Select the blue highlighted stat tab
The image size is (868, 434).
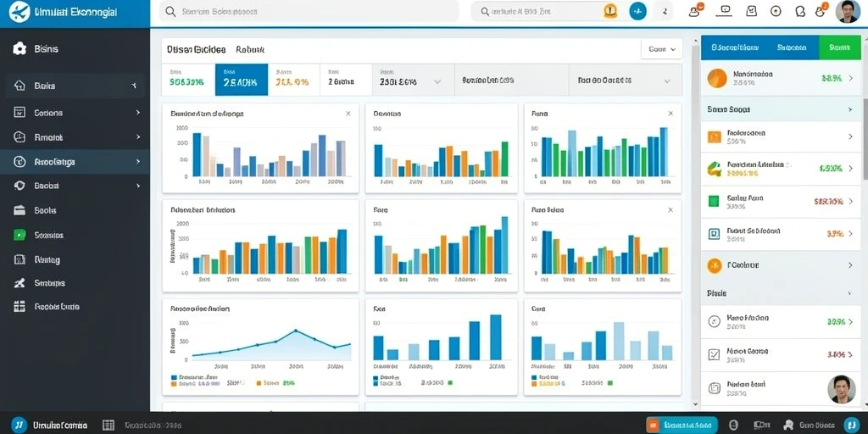click(242, 80)
